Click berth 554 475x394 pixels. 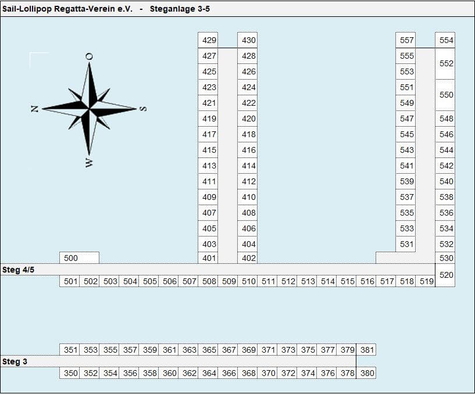[445, 40]
